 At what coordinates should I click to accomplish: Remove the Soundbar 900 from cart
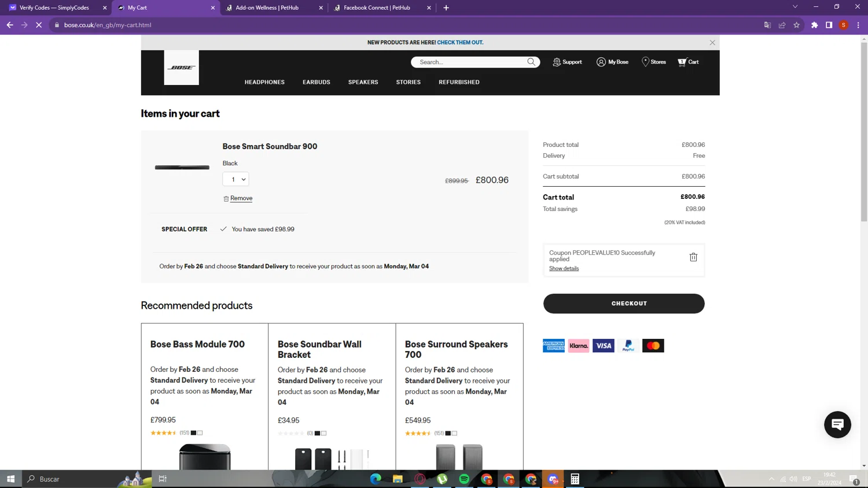[238, 198]
